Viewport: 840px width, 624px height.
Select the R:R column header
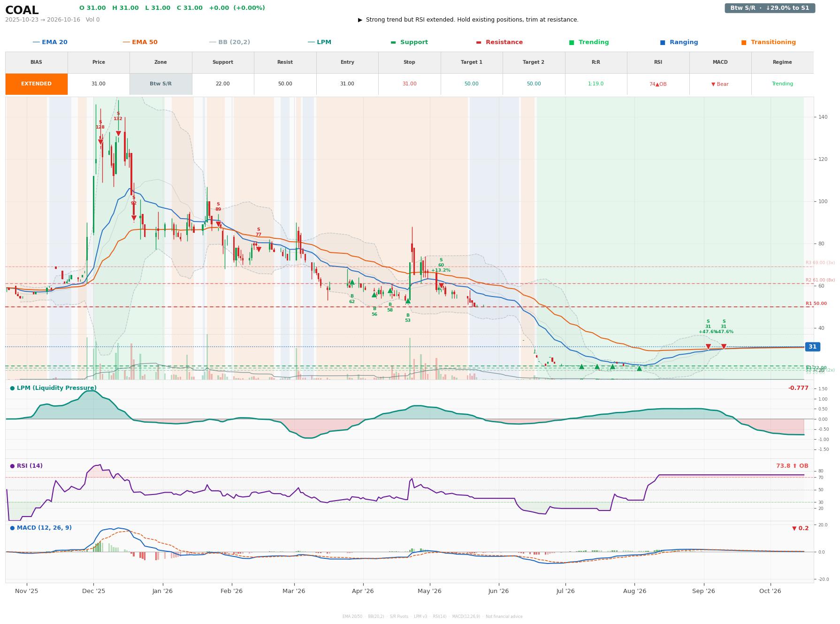coord(596,62)
